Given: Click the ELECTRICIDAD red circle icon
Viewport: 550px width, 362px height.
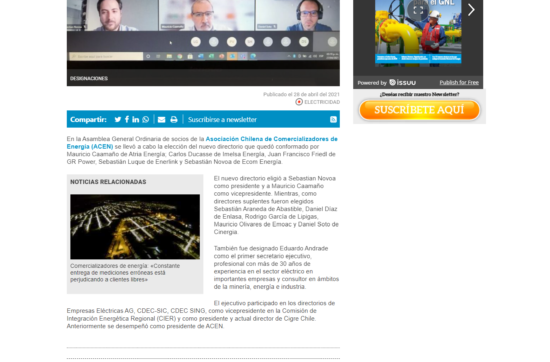Looking at the screenshot, I should (299, 102).
